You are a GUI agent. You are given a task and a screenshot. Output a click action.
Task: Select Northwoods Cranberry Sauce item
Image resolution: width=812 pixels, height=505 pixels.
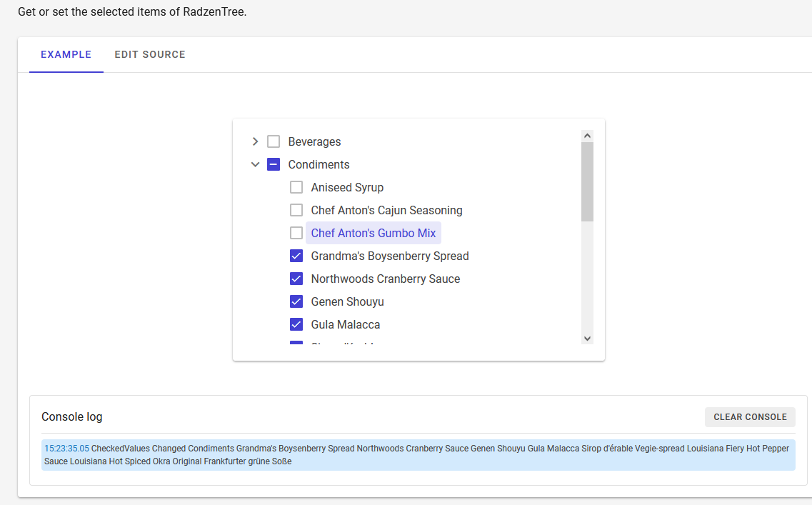pos(385,279)
